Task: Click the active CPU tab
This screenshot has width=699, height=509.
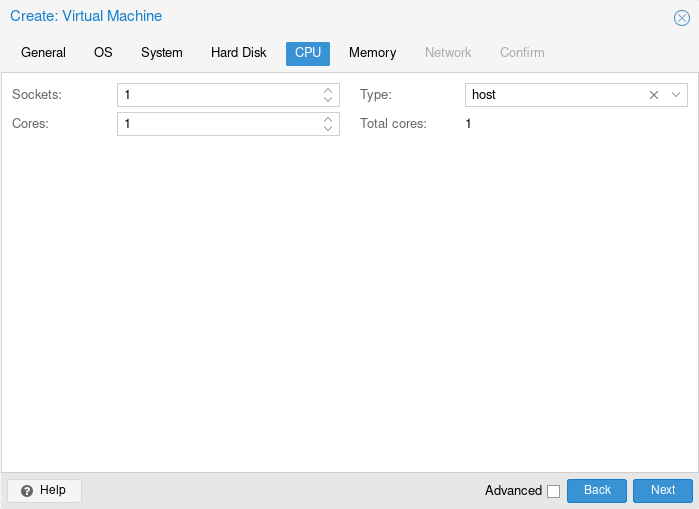Action: tap(307, 53)
